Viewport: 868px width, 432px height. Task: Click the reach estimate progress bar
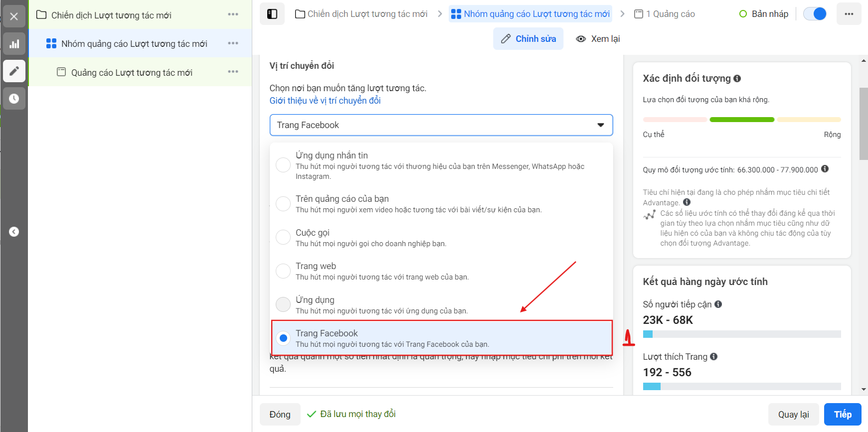click(742, 334)
